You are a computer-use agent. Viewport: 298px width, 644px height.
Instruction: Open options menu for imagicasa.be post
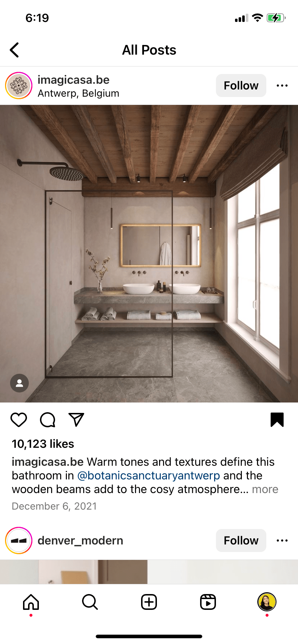click(x=282, y=86)
